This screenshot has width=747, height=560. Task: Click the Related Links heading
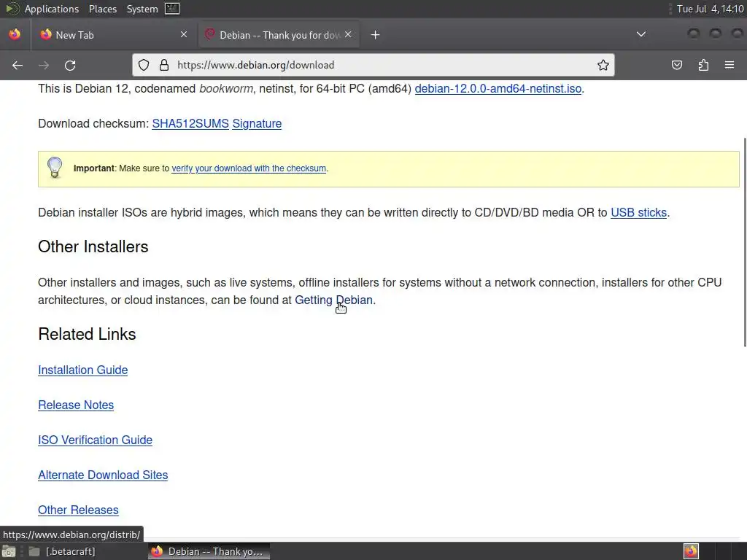click(88, 334)
